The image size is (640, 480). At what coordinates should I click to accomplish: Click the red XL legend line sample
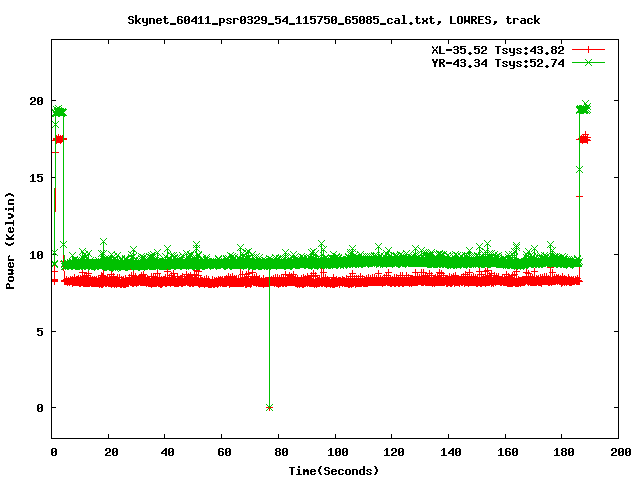(588, 50)
